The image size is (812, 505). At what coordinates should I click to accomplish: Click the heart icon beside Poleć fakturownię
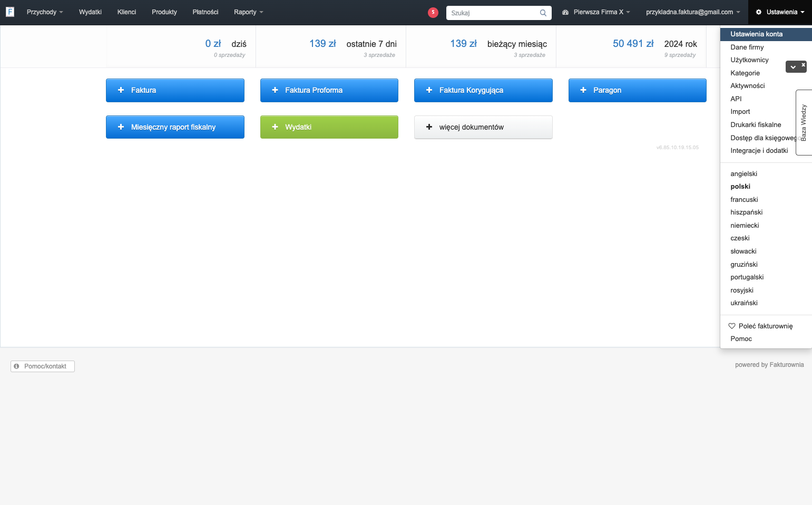click(x=732, y=326)
